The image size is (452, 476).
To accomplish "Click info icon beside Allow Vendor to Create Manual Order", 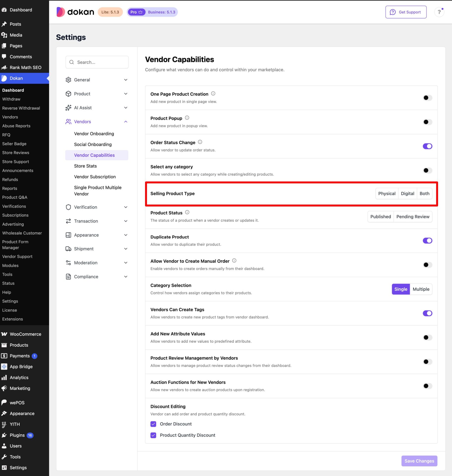I will [234, 261].
